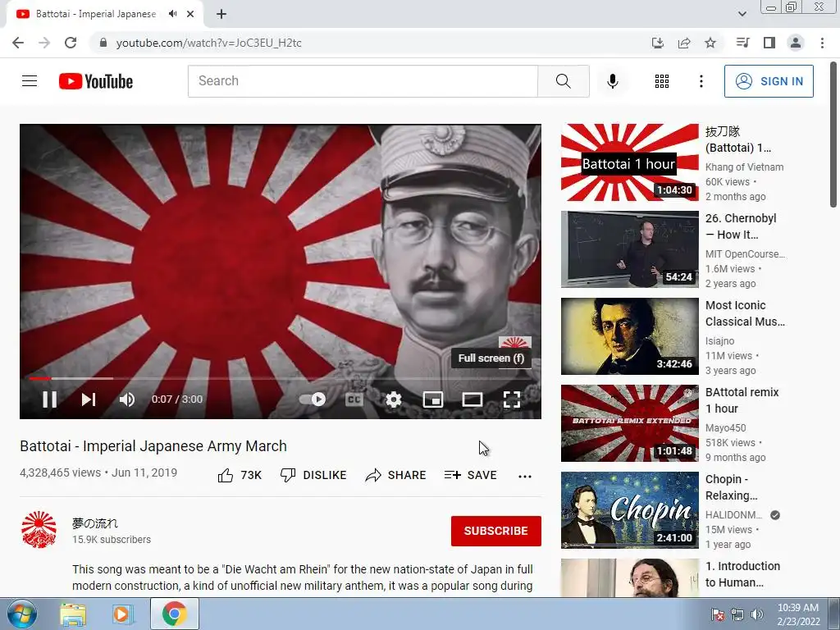Start voice search with microphone icon
Image resolution: width=840 pixels, height=630 pixels.
click(x=613, y=81)
